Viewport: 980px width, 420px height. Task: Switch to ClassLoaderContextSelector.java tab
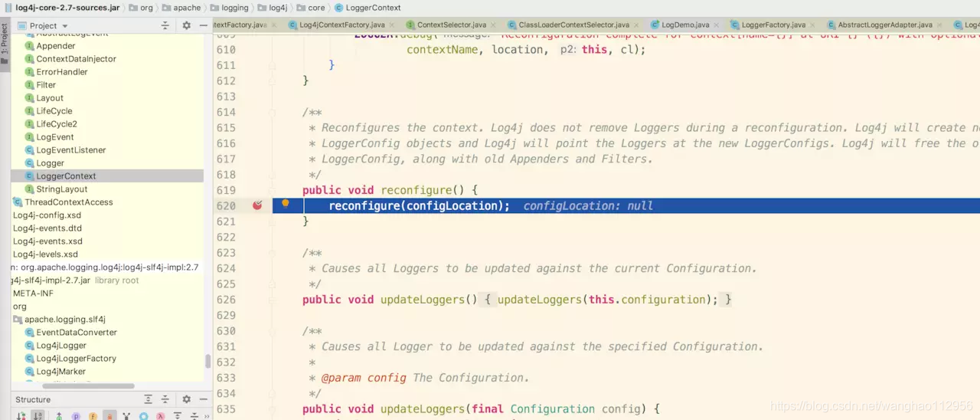click(573, 25)
